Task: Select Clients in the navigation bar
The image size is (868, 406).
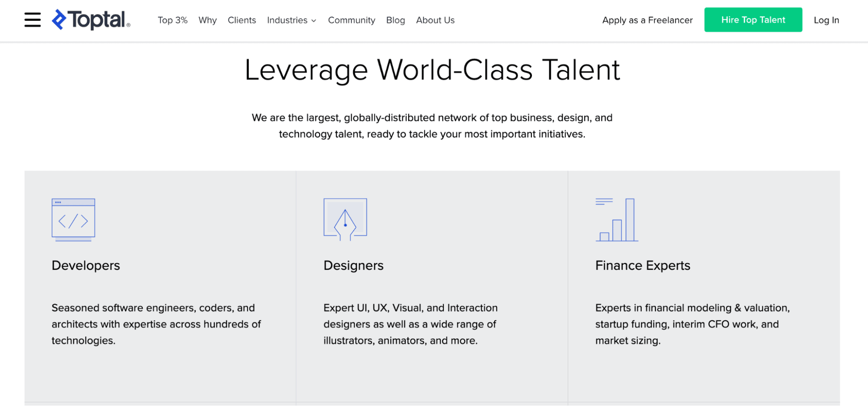Action: click(x=242, y=20)
